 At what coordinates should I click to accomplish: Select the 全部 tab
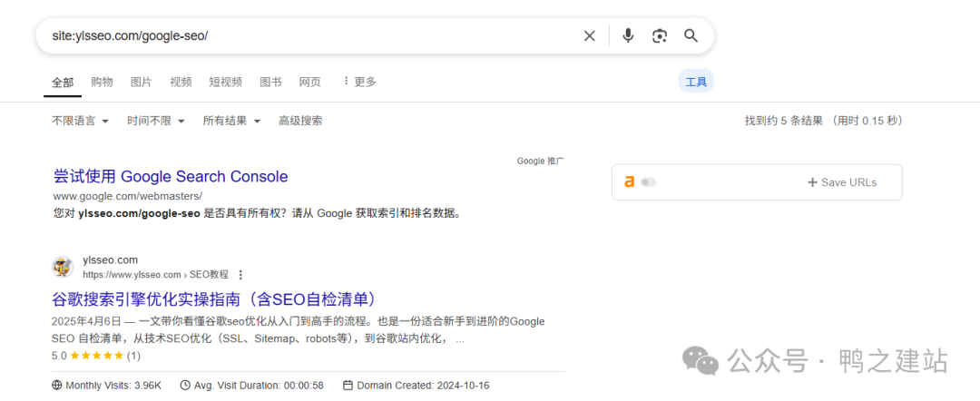[63, 83]
